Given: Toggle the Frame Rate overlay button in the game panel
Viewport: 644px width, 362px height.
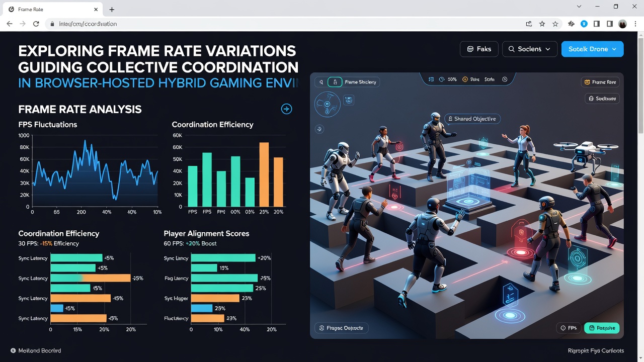Looking at the screenshot, I should tap(600, 82).
